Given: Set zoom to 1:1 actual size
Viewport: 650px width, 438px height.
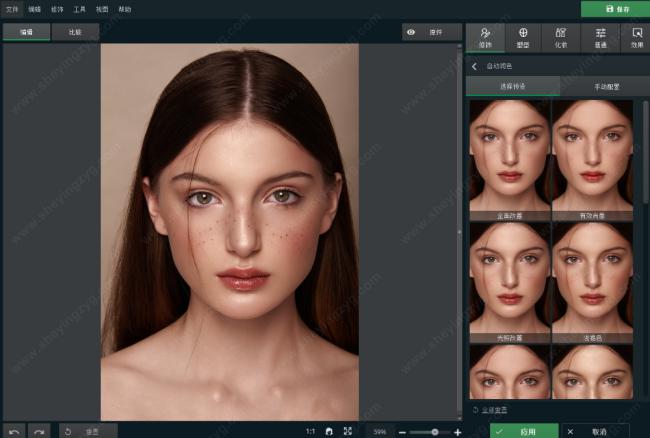Looking at the screenshot, I should 309,431.
